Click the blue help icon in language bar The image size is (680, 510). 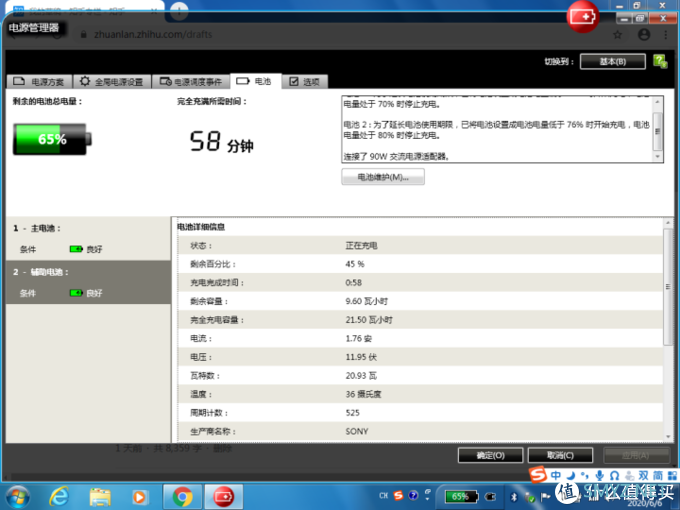click(x=413, y=495)
